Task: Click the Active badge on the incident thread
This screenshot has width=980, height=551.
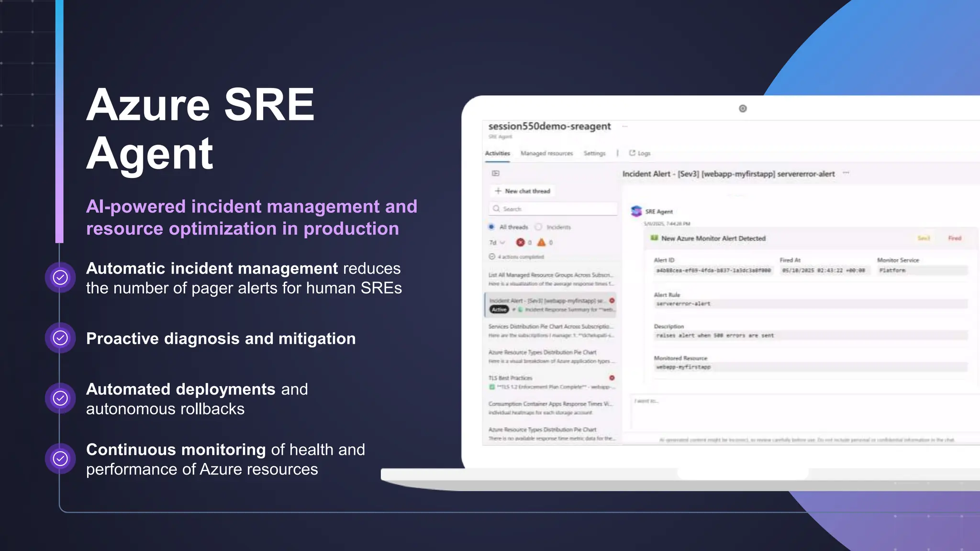Action: [x=499, y=309]
